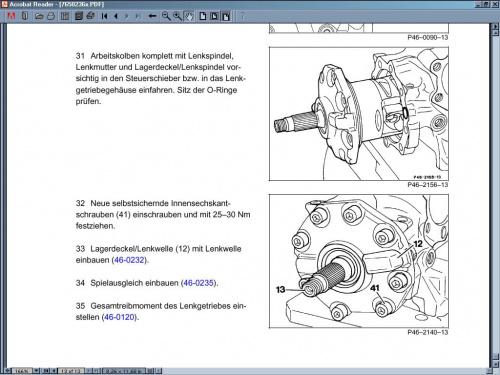
Task: Click the Print icon in toolbar
Action: [x=51, y=16]
